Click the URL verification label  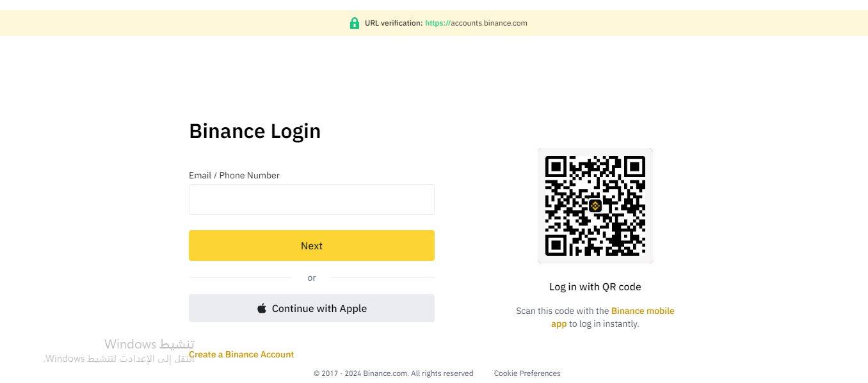[x=393, y=23]
